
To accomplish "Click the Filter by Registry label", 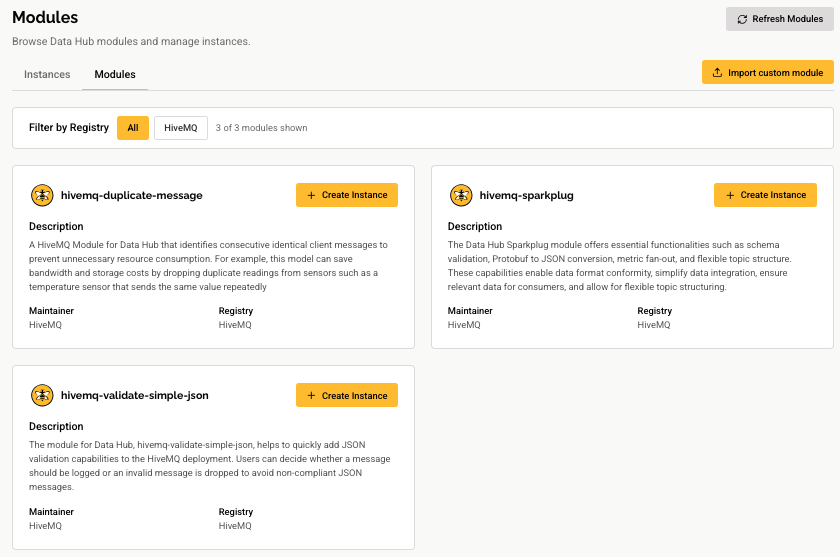I will pyautogui.click(x=69, y=127).
